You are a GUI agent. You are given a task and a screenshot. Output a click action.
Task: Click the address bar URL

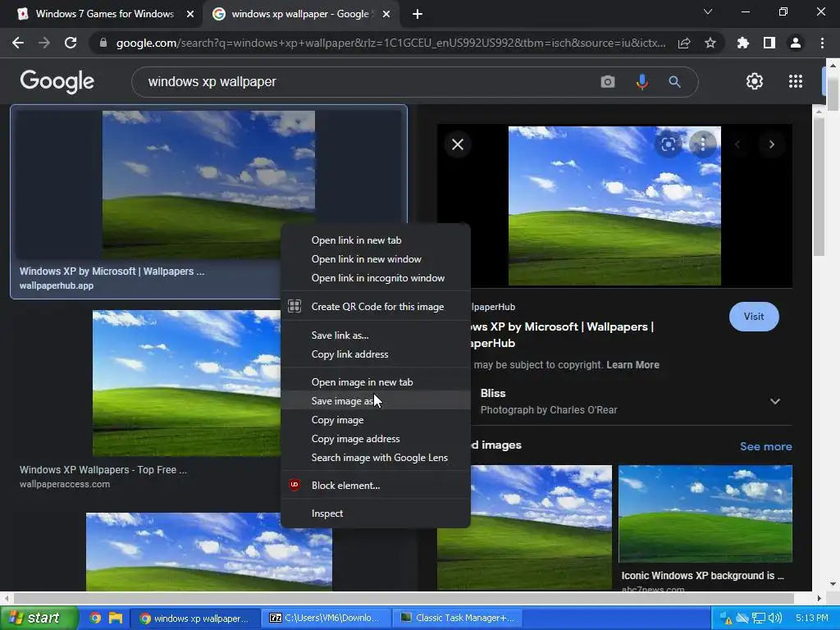tap(391, 43)
